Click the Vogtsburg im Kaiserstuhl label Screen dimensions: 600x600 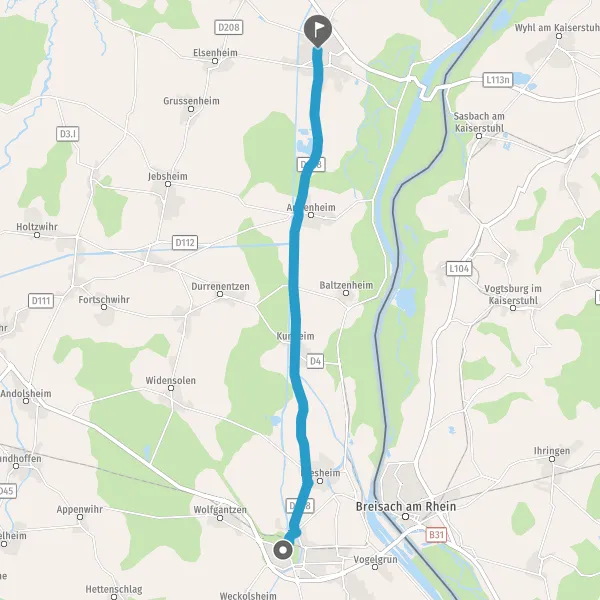click(x=513, y=294)
